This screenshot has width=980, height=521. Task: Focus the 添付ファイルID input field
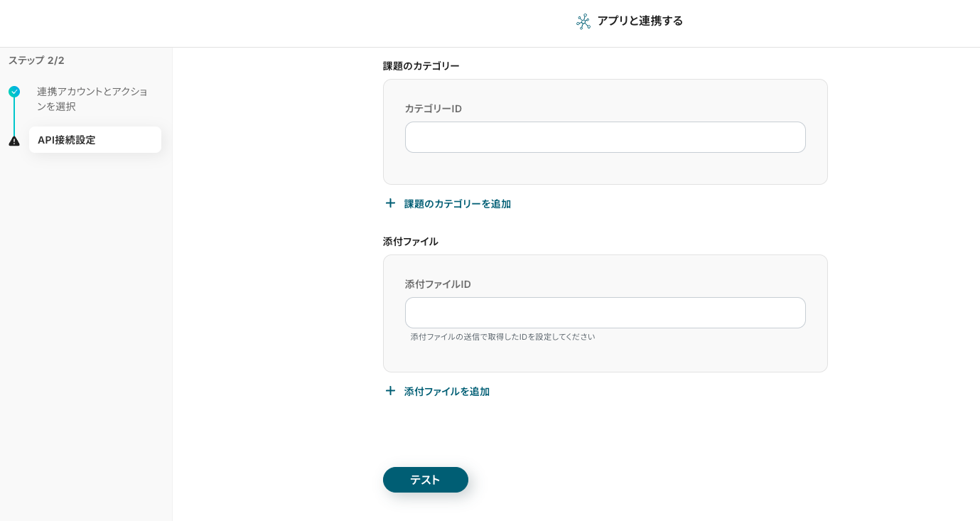pyautogui.click(x=605, y=313)
